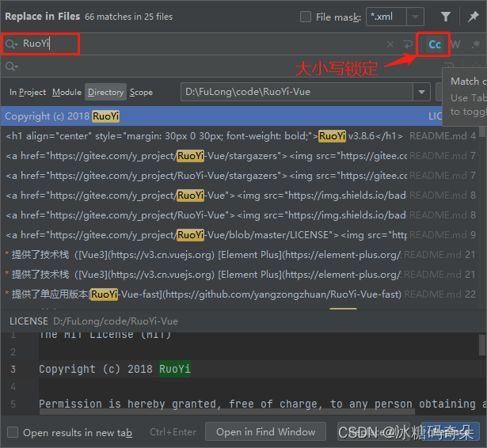This screenshot has width=487, height=448.
Task: Select first 提供了技术栈 README.md 21 result
Action: click(239, 255)
